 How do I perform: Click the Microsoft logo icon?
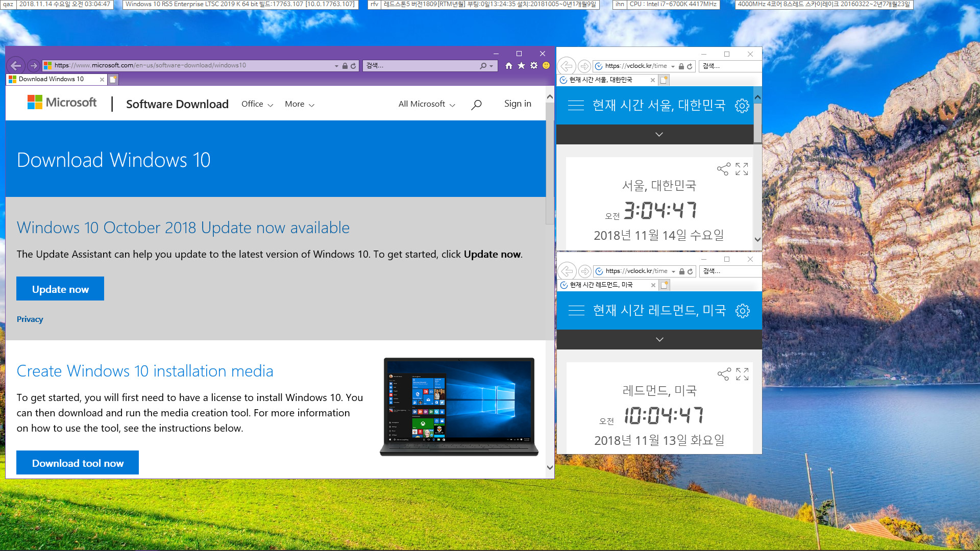[x=34, y=103]
